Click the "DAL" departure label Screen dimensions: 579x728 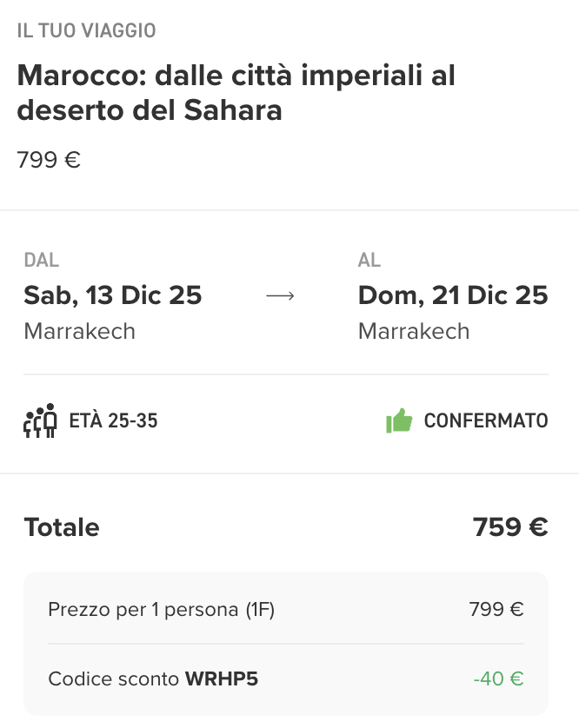point(42,260)
